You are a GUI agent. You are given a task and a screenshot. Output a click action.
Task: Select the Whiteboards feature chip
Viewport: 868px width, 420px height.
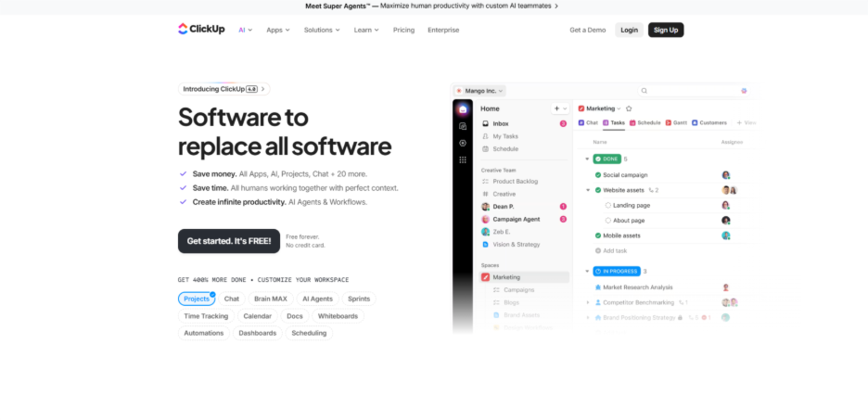(x=337, y=316)
